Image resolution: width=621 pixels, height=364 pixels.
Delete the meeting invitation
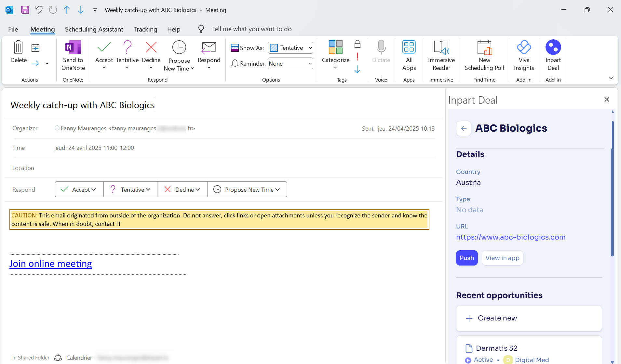point(19,52)
